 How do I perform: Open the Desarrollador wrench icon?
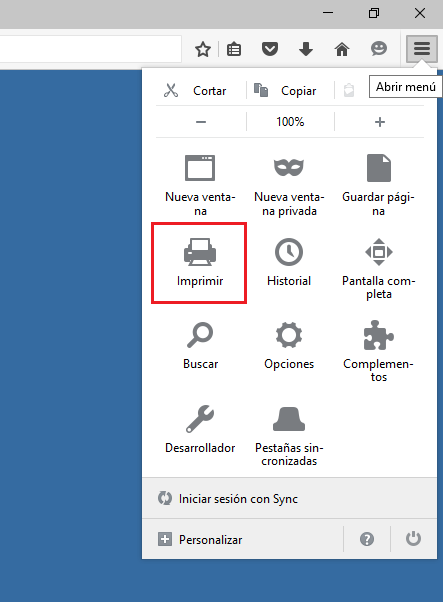coord(200,418)
